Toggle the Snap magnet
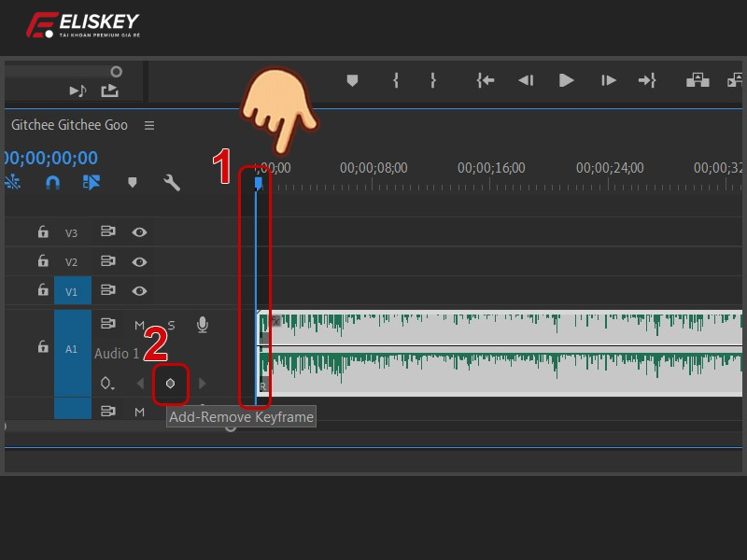This screenshot has width=747, height=560. click(x=52, y=183)
